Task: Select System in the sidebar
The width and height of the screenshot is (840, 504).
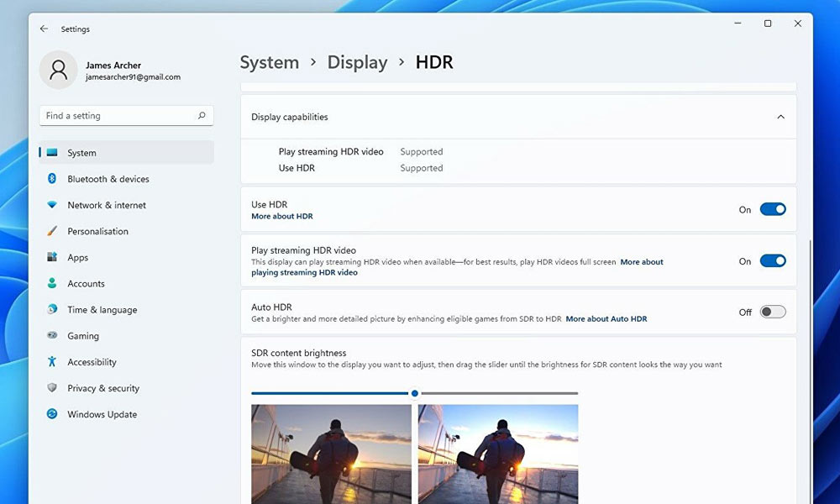Action: [127, 153]
